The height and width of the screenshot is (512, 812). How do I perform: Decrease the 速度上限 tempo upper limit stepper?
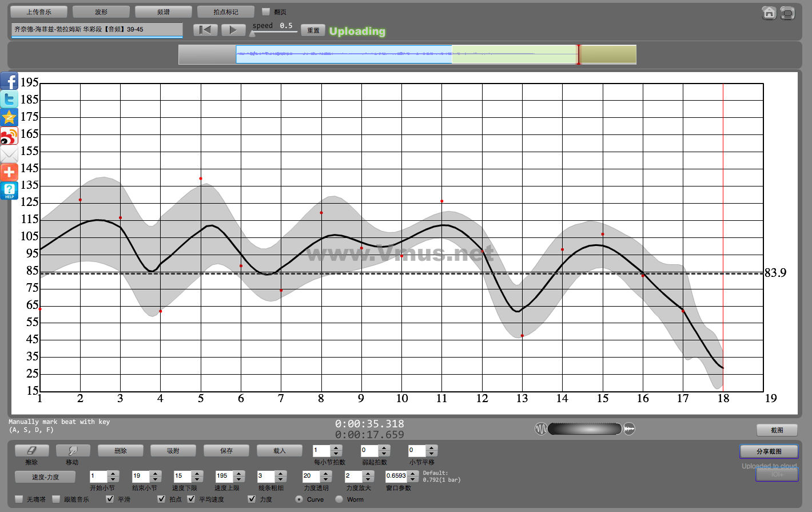tap(239, 479)
